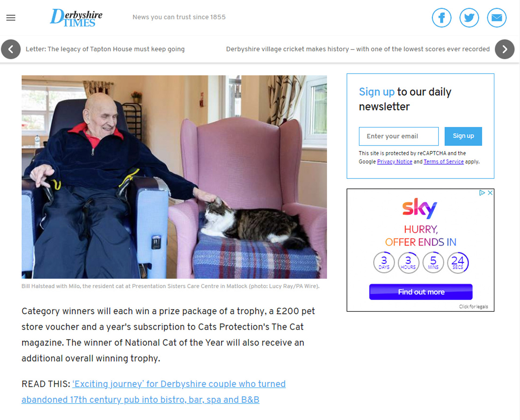Click the AdChoices triangle icon
The height and width of the screenshot is (420, 520).
(482, 193)
